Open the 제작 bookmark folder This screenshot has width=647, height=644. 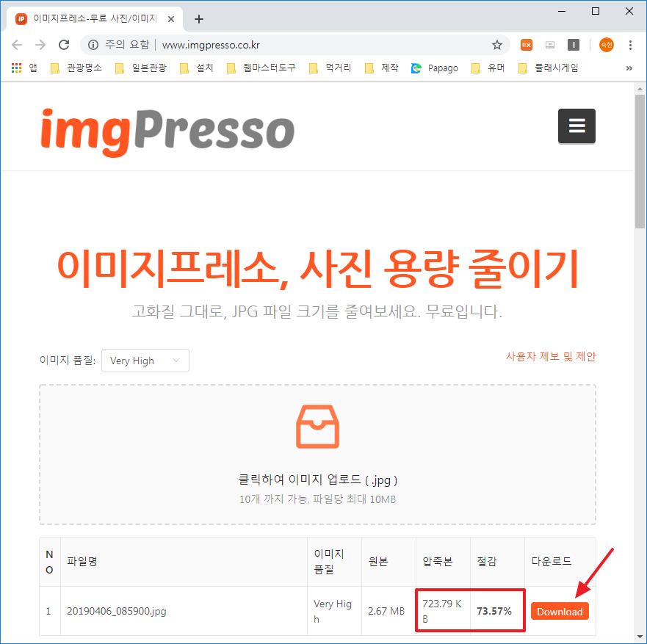[382, 68]
